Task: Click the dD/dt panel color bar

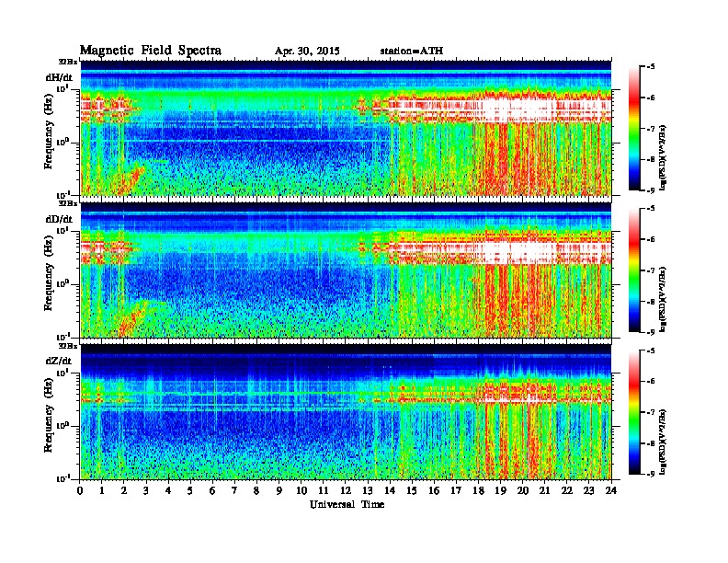Action: coord(634,270)
